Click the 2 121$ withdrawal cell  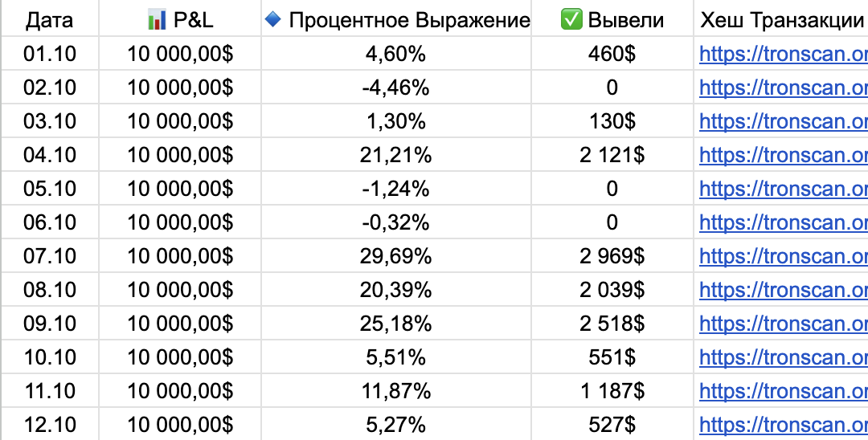click(612, 155)
